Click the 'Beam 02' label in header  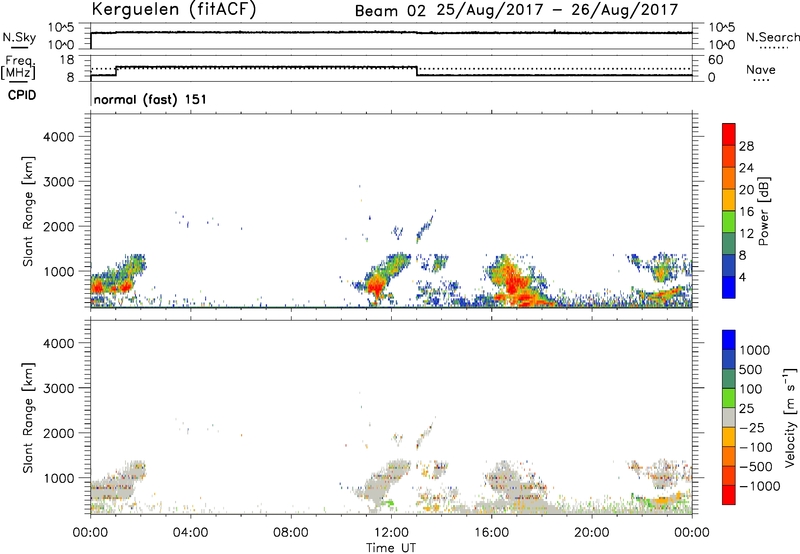click(x=390, y=11)
